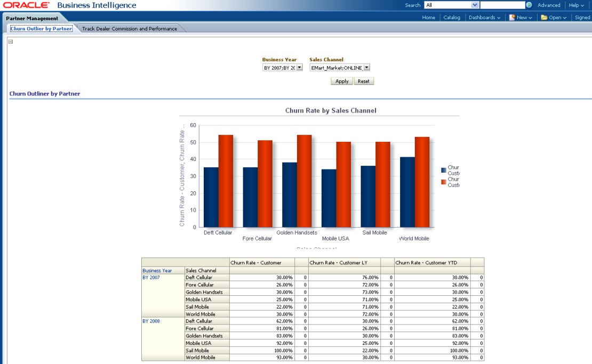The width and height of the screenshot is (592, 364).
Task: Click the Churn Outliner by Partner section heading
Action: click(x=45, y=94)
